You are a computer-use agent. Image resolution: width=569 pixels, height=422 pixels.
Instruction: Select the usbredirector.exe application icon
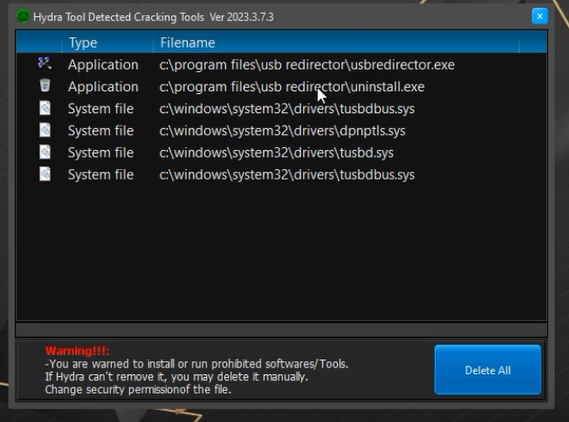(x=45, y=63)
